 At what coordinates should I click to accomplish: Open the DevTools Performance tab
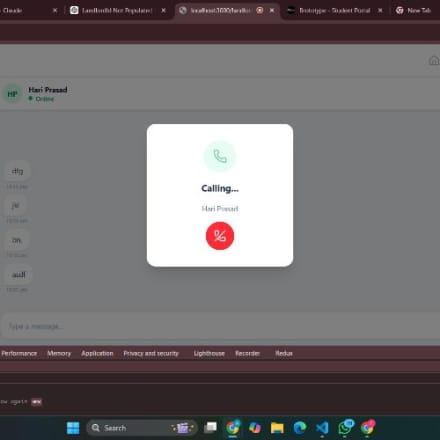click(x=19, y=353)
